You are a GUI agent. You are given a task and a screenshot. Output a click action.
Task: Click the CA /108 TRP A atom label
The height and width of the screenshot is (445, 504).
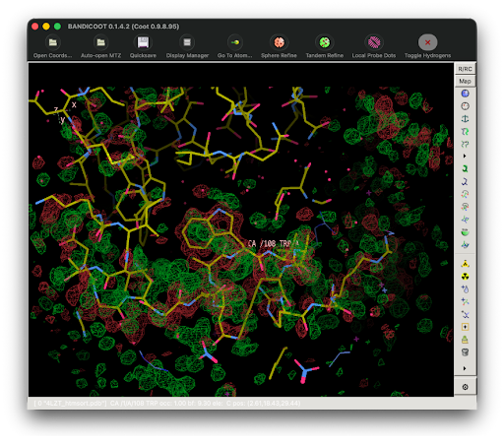pos(274,243)
